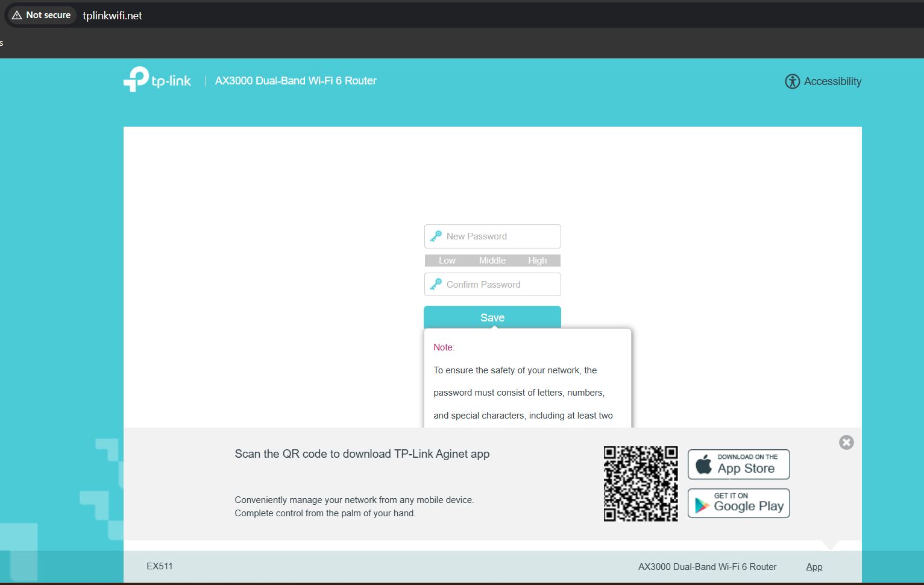Click inside the Confirm Password field

pyautogui.click(x=500, y=284)
